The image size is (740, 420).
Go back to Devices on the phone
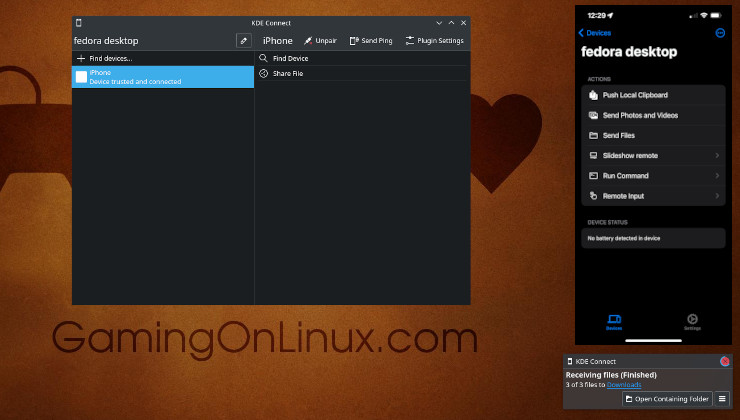pyautogui.click(x=595, y=33)
